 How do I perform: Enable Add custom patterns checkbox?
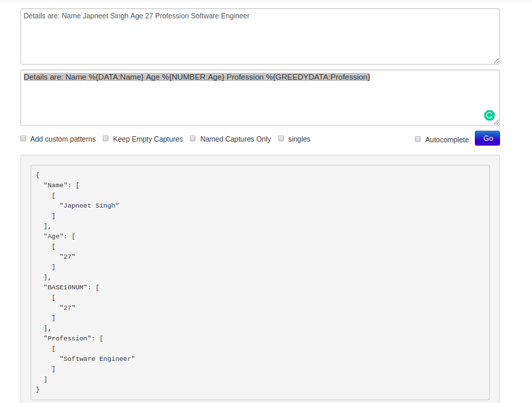pyautogui.click(x=23, y=138)
